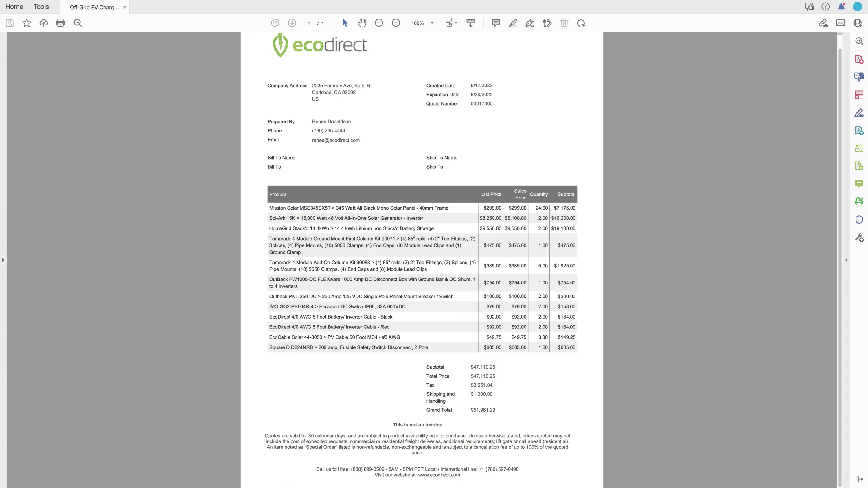This screenshot has height=488, width=868.
Task: Select the Highlight text pen tool
Action: point(513,23)
